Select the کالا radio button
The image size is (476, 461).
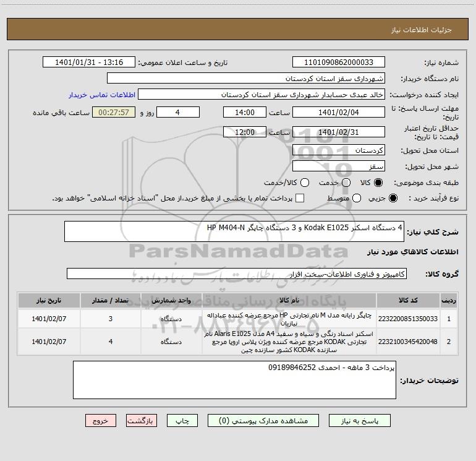(x=378, y=183)
